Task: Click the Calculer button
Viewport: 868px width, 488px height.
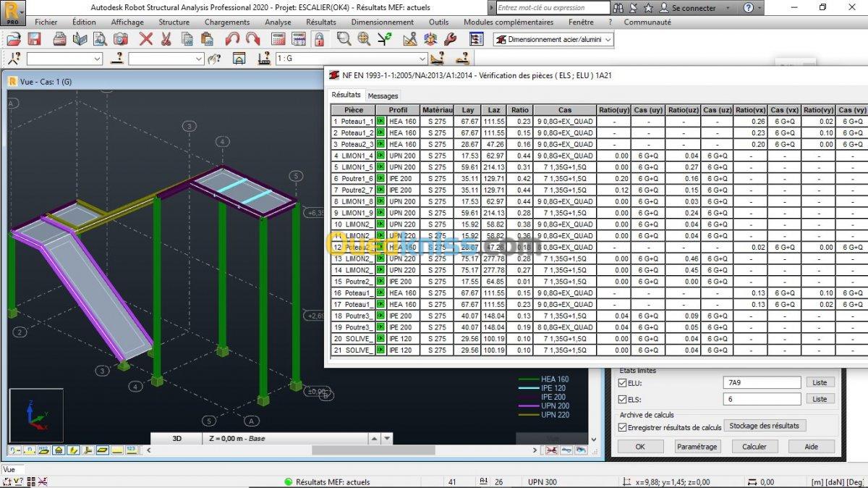Action: pyautogui.click(x=754, y=447)
